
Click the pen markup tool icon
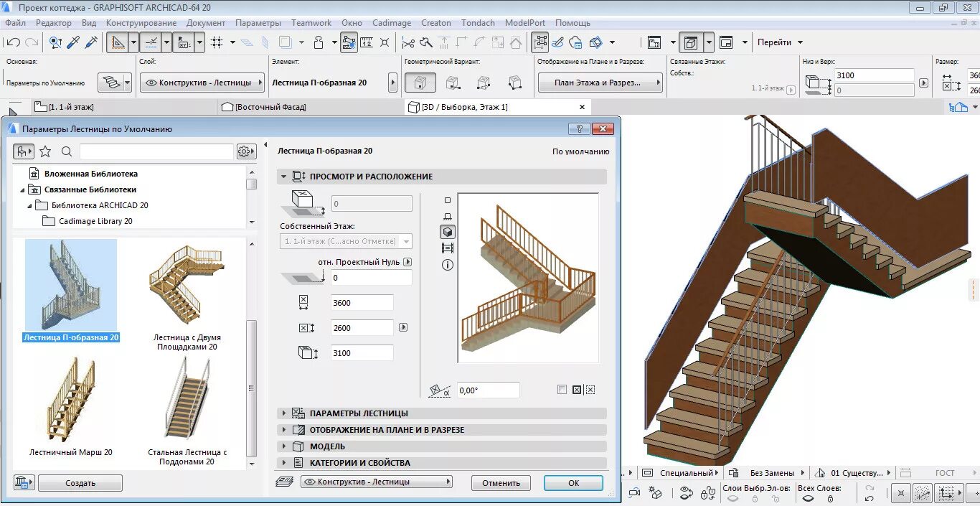coord(559,42)
